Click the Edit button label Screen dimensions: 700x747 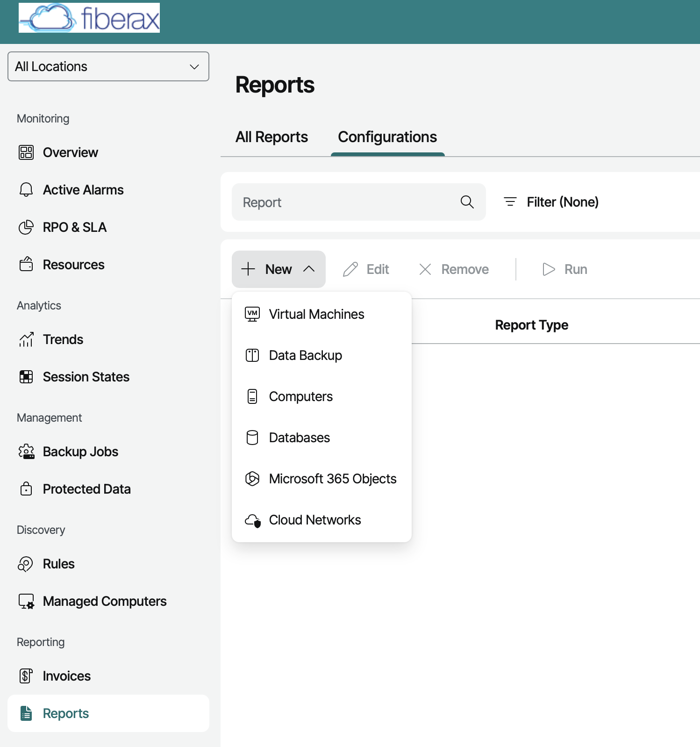point(378,269)
